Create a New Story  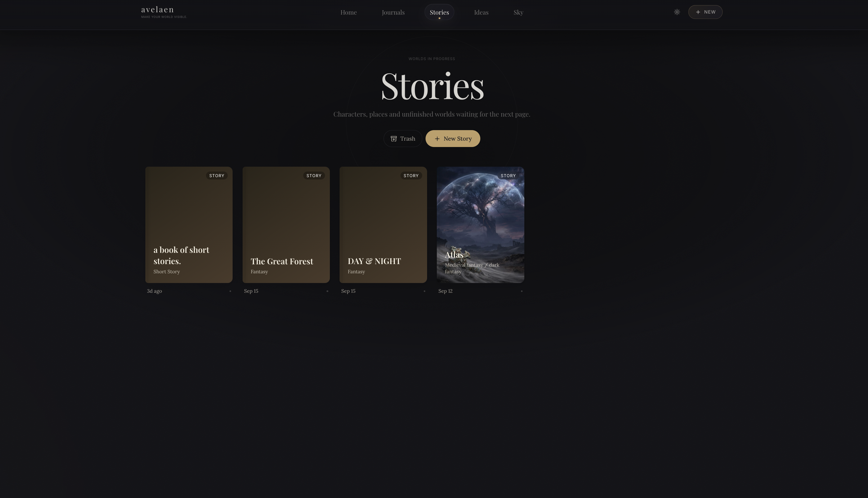point(452,139)
